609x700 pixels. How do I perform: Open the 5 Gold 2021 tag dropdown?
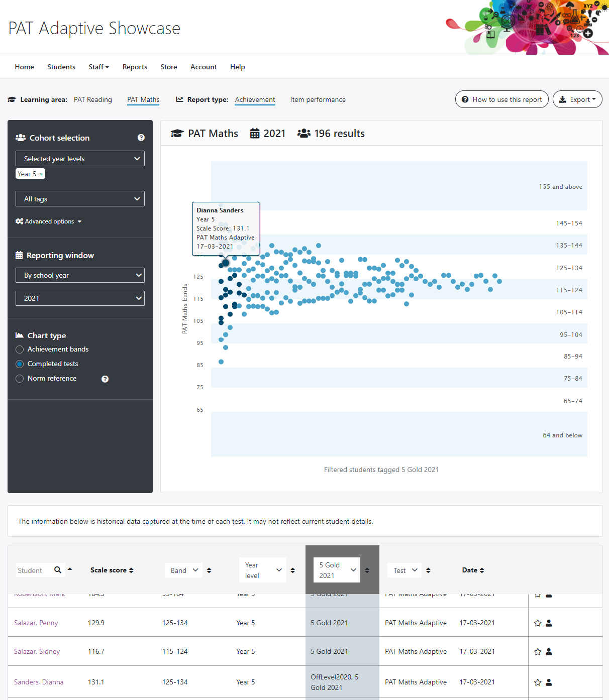coord(337,570)
